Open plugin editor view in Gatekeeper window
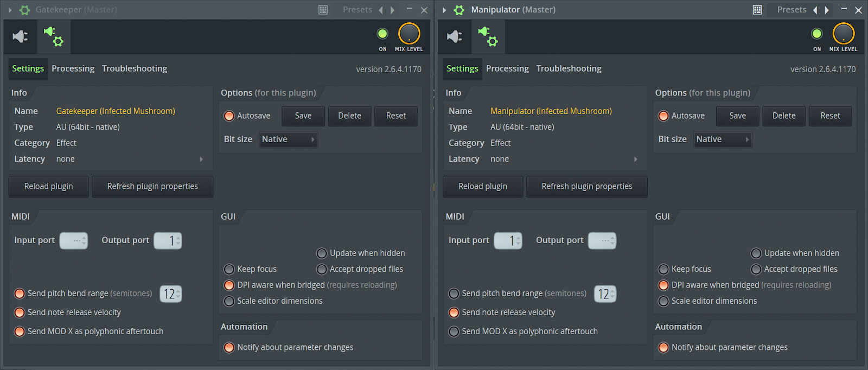 20,36
